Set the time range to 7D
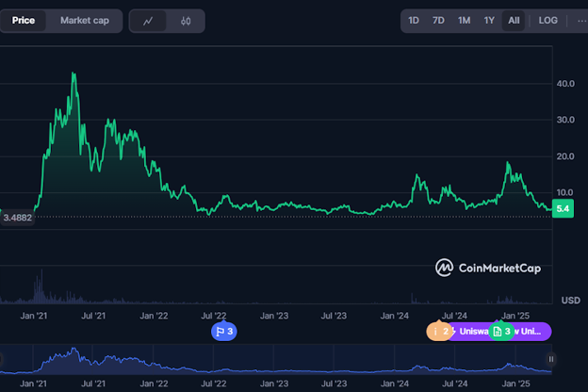 [x=438, y=21]
